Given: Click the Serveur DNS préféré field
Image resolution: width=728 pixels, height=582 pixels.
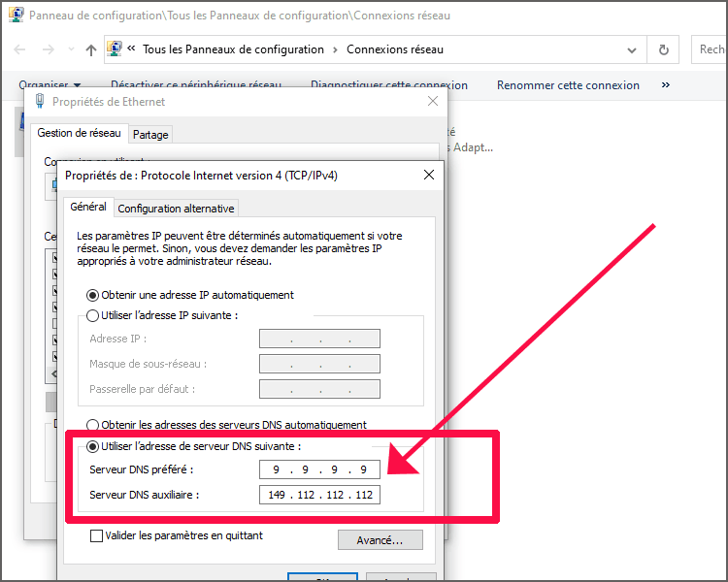Looking at the screenshot, I should (x=319, y=469).
